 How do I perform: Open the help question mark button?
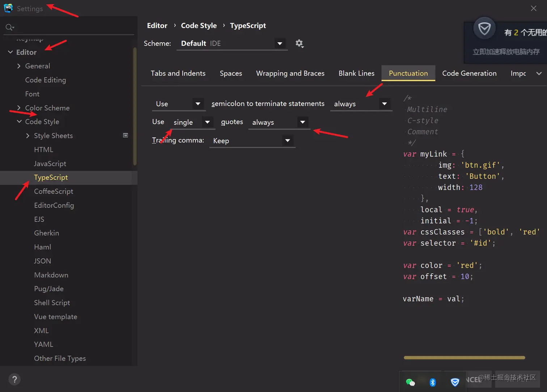click(14, 379)
